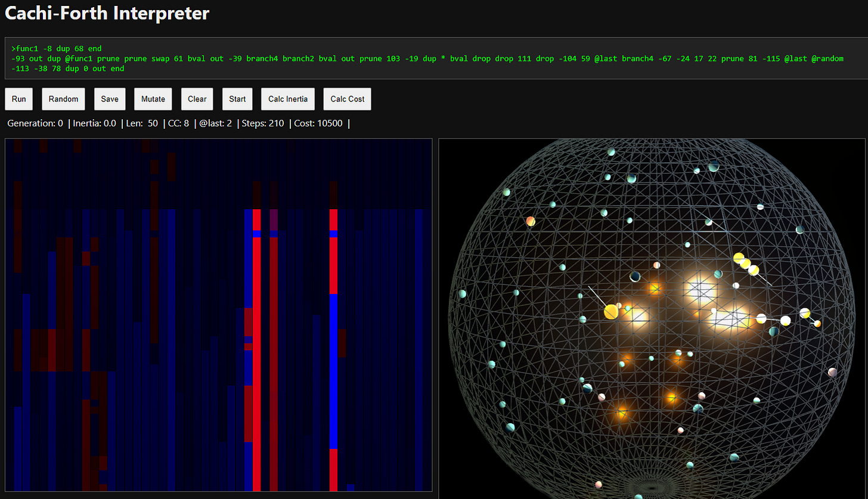The height and width of the screenshot is (499, 868).
Task: Click the Run button
Action: (x=18, y=99)
